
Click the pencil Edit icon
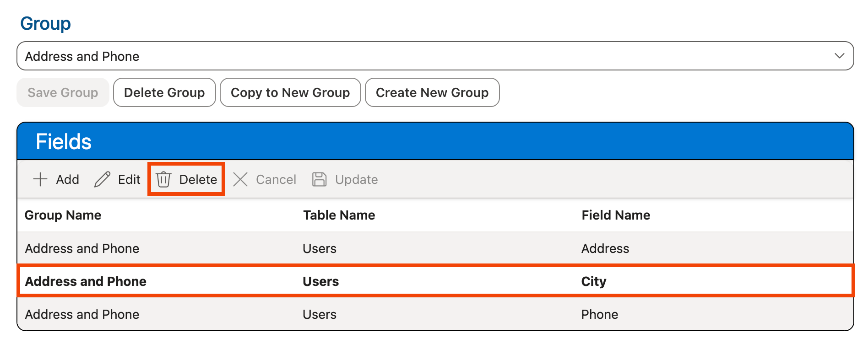(102, 179)
